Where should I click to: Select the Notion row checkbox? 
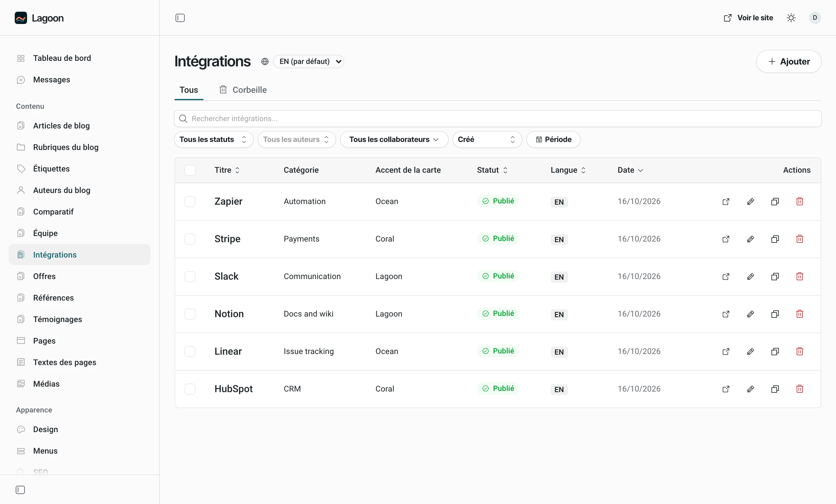[x=190, y=314]
